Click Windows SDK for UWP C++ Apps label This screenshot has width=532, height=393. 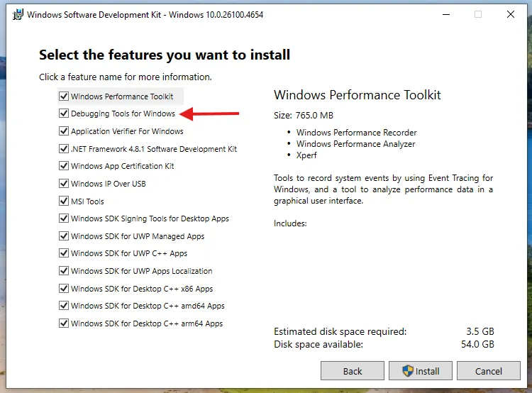[x=129, y=253]
